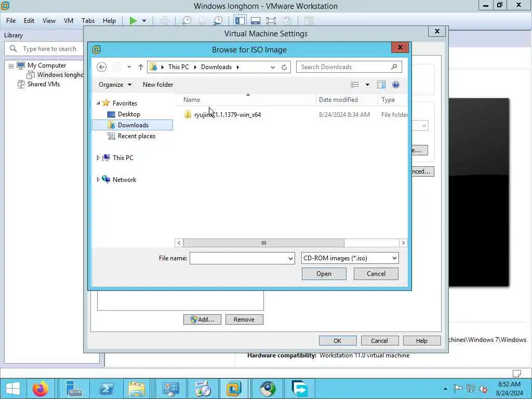
Task: Click the green Power On play icon
Action: pyautogui.click(x=134, y=21)
